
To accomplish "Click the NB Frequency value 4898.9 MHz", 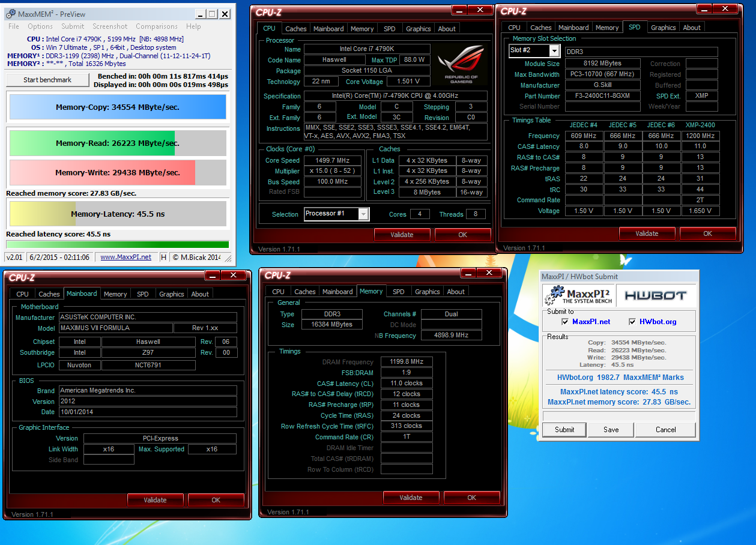I will coord(451,336).
